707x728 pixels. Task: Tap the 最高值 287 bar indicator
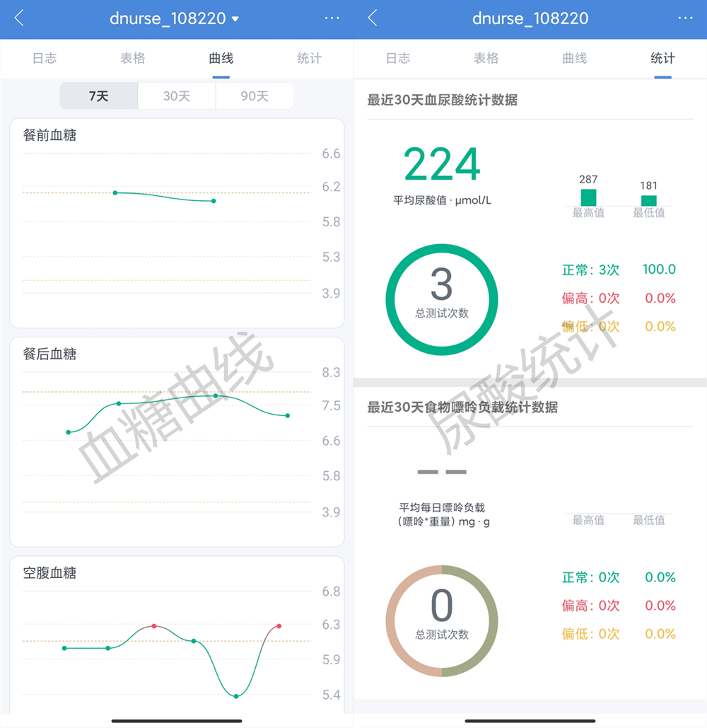pyautogui.click(x=588, y=192)
